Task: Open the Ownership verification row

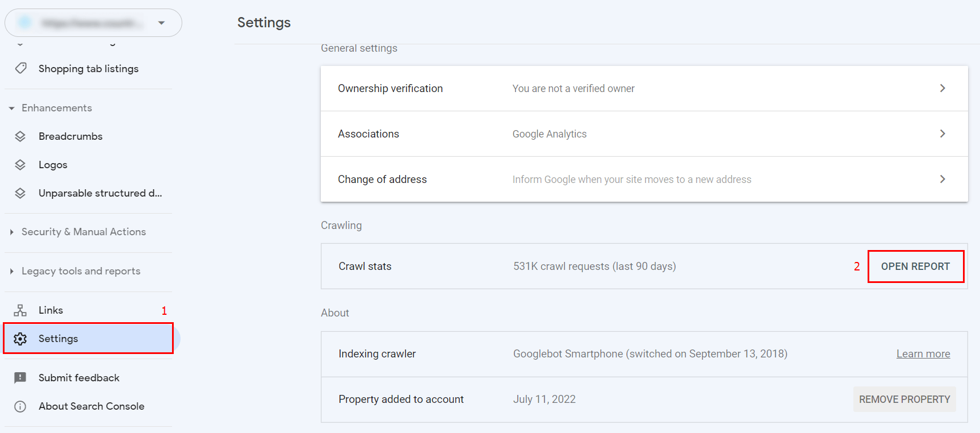Action: coord(644,89)
